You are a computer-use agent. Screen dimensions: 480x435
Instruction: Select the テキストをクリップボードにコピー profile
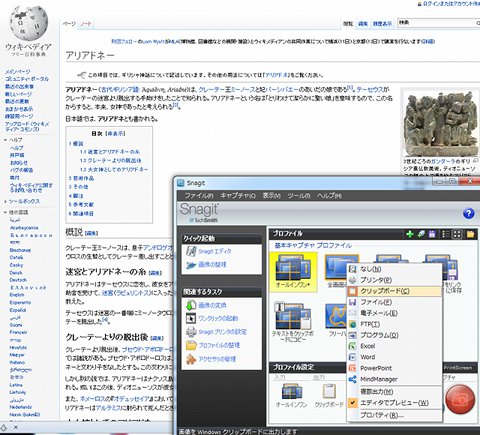[293, 322]
